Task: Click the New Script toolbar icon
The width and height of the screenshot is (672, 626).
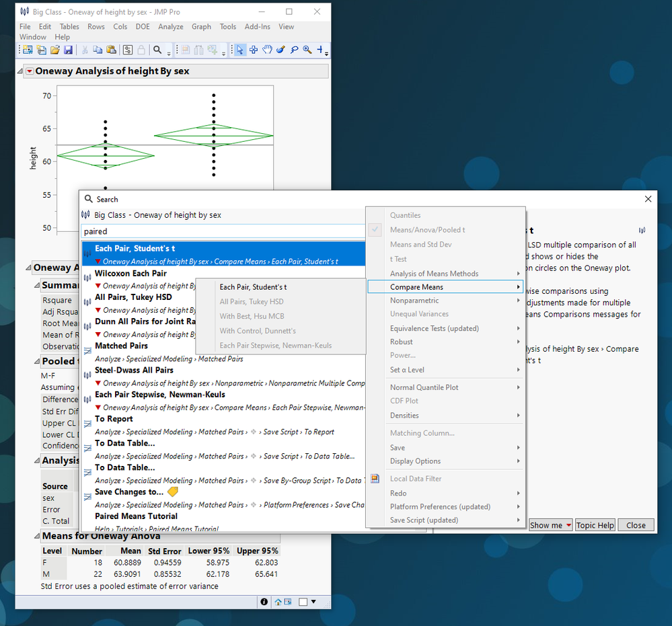Action: pyautogui.click(x=42, y=50)
